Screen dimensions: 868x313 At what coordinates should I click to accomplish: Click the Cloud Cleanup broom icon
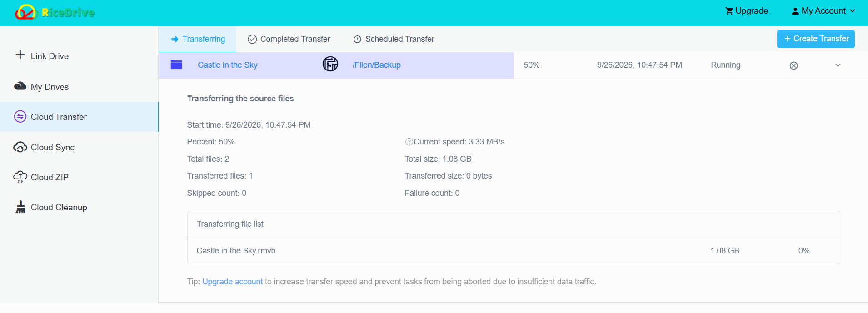tap(20, 207)
